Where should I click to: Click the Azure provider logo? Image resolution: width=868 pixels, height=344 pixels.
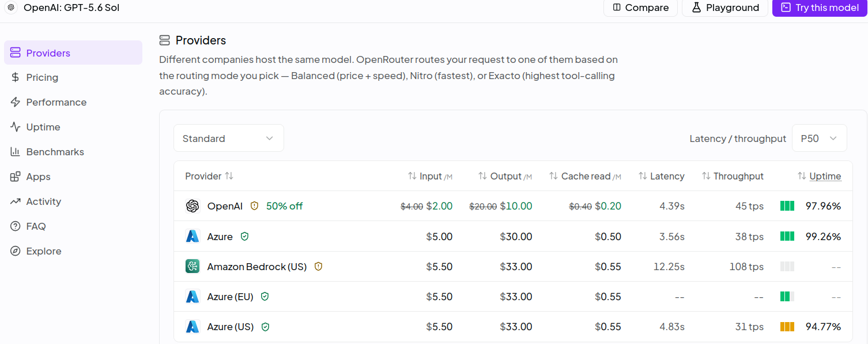click(x=193, y=236)
